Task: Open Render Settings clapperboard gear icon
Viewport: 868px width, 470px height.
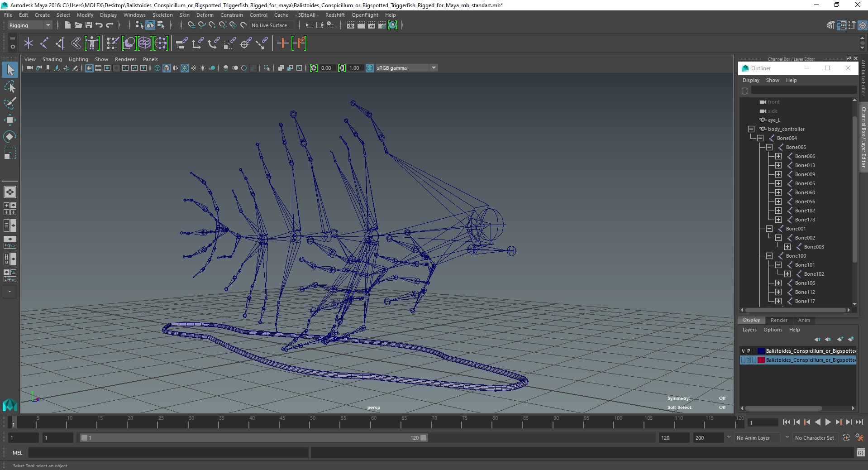Action: [382, 25]
